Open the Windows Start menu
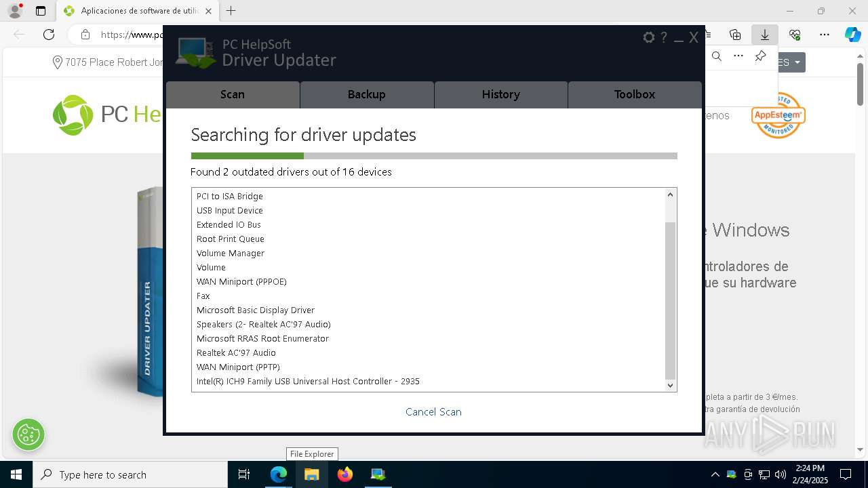This screenshot has width=868, height=488. (x=16, y=474)
